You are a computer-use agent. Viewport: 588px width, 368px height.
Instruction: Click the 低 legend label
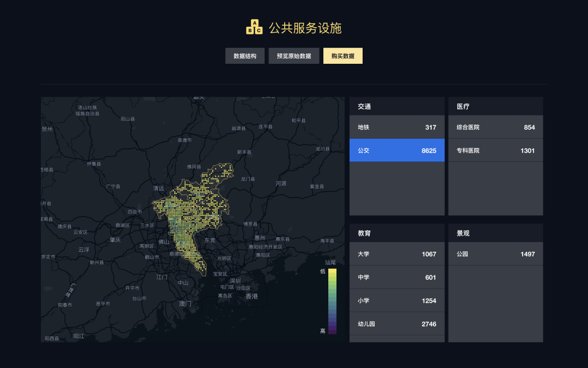tap(323, 272)
